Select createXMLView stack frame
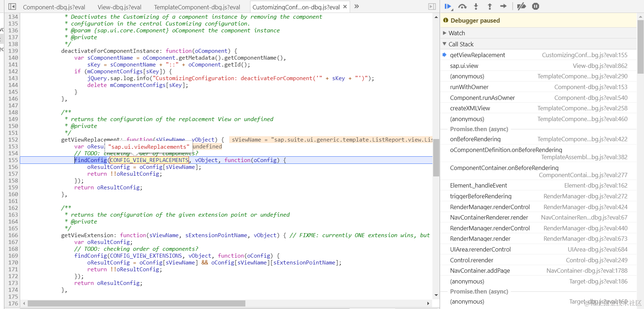 point(539,108)
